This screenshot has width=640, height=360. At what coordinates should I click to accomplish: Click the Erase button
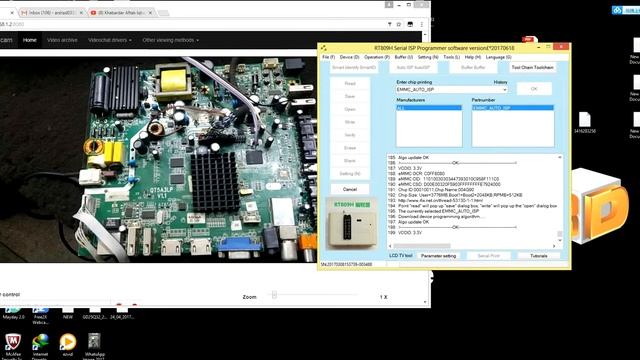coord(350,148)
